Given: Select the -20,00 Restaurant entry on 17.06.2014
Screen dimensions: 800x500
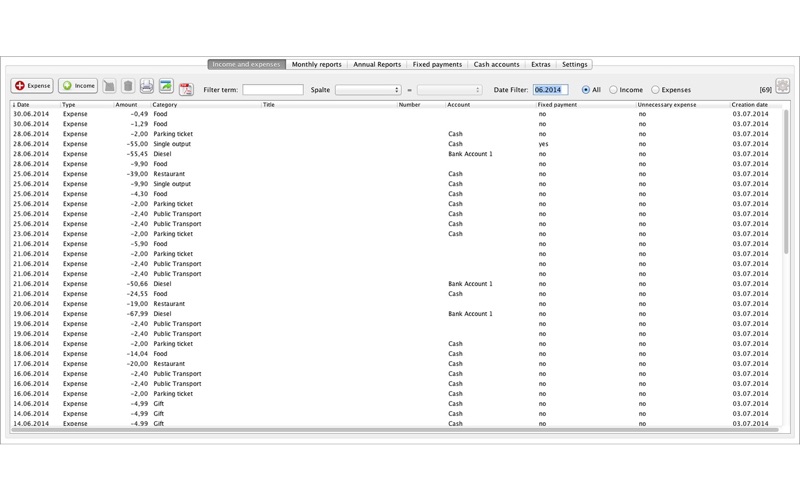Looking at the screenshot, I should click(x=396, y=364).
